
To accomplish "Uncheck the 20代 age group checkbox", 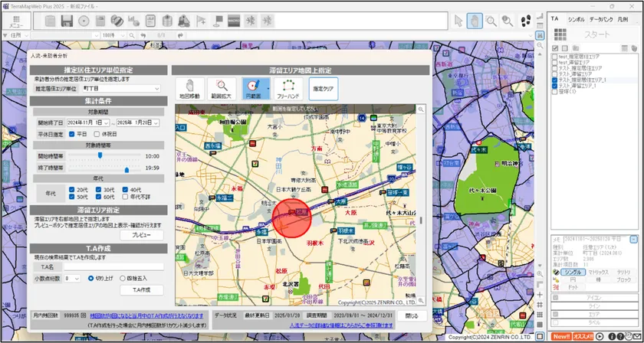I will [73, 189].
